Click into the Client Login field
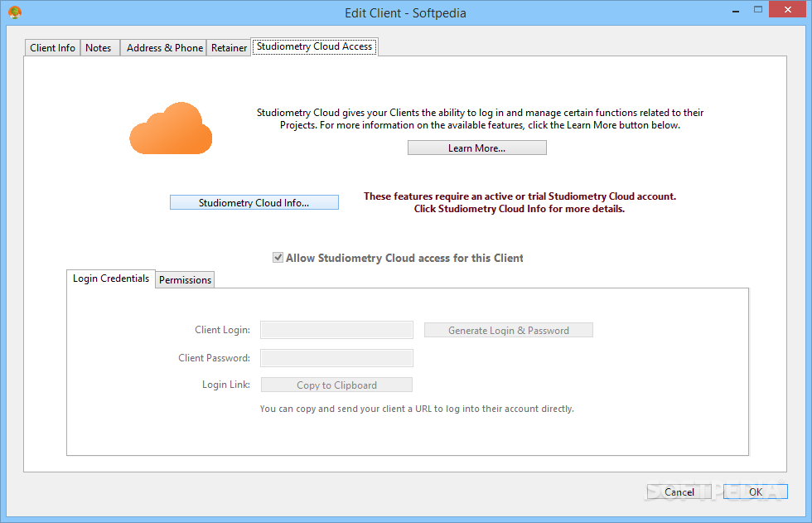 tap(336, 330)
